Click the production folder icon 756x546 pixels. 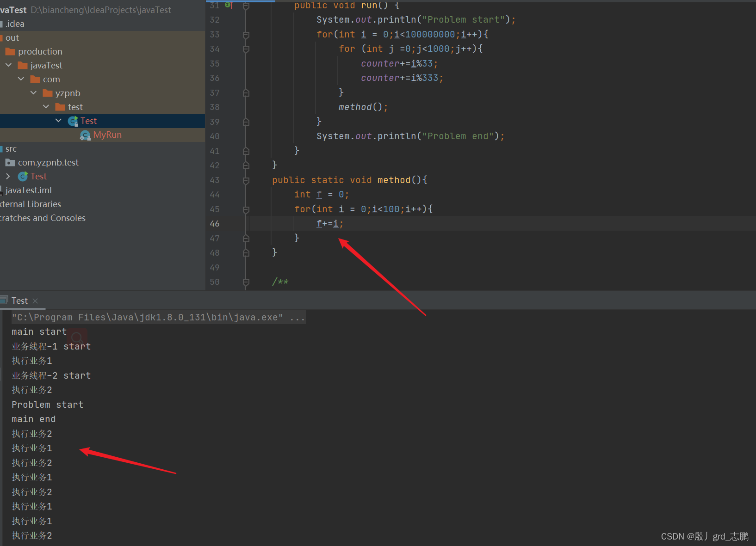(x=10, y=51)
